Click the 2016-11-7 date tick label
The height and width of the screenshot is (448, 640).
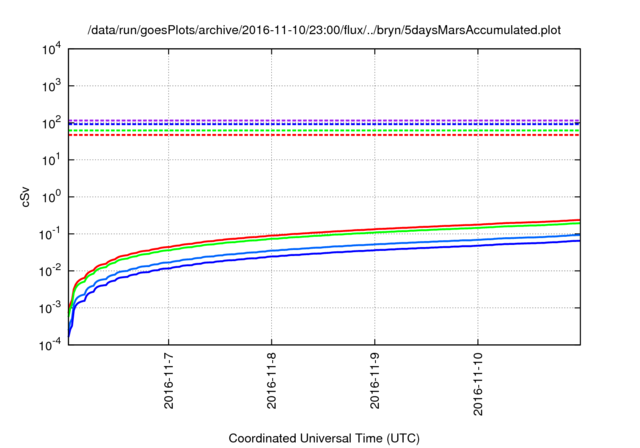pyautogui.click(x=169, y=381)
